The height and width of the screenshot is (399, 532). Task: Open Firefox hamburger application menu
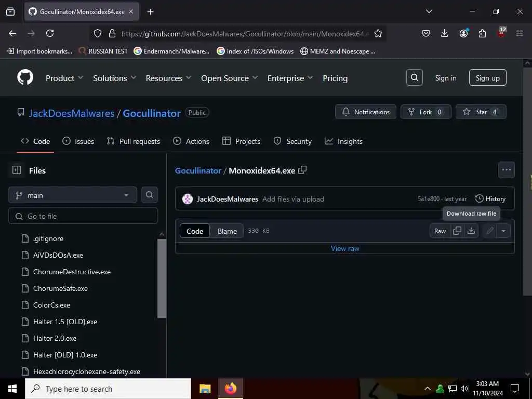coord(519,33)
